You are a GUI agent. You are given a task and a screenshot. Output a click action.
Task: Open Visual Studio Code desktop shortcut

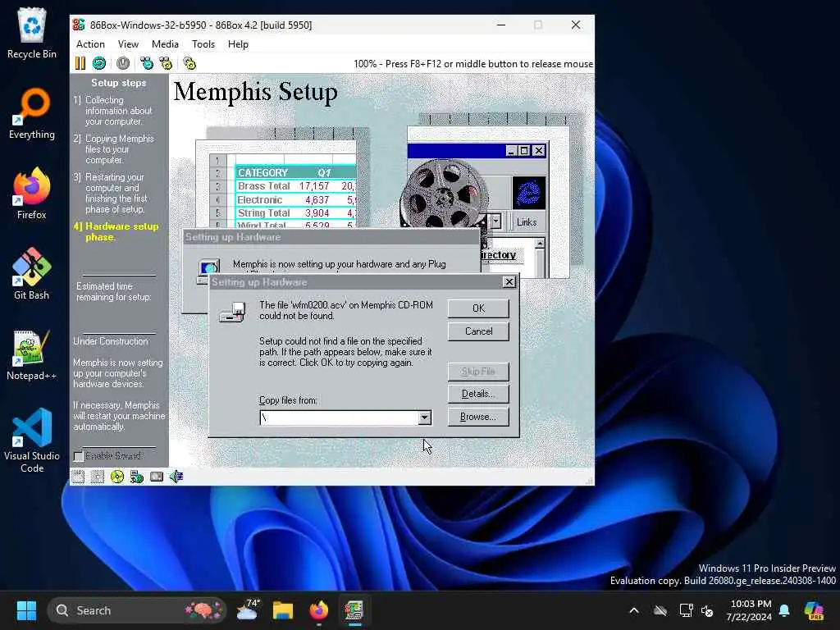[x=32, y=441]
